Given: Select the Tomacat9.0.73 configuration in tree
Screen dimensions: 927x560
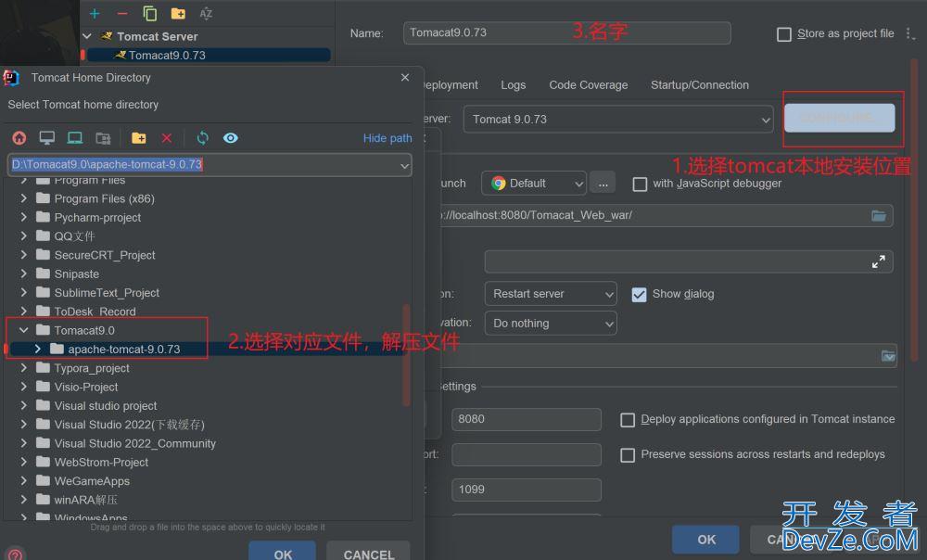Looking at the screenshot, I should click(167, 55).
